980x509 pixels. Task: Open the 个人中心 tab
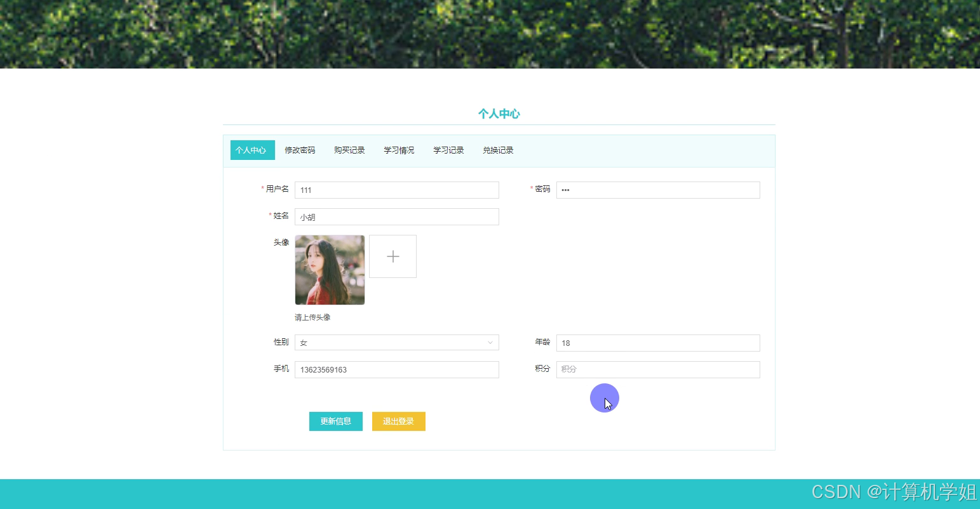tap(252, 150)
